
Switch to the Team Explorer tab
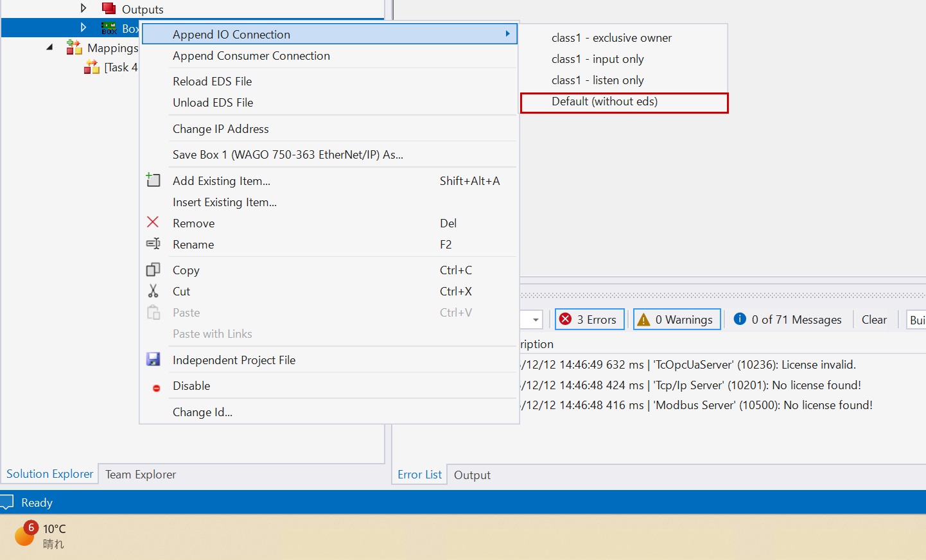coord(141,475)
